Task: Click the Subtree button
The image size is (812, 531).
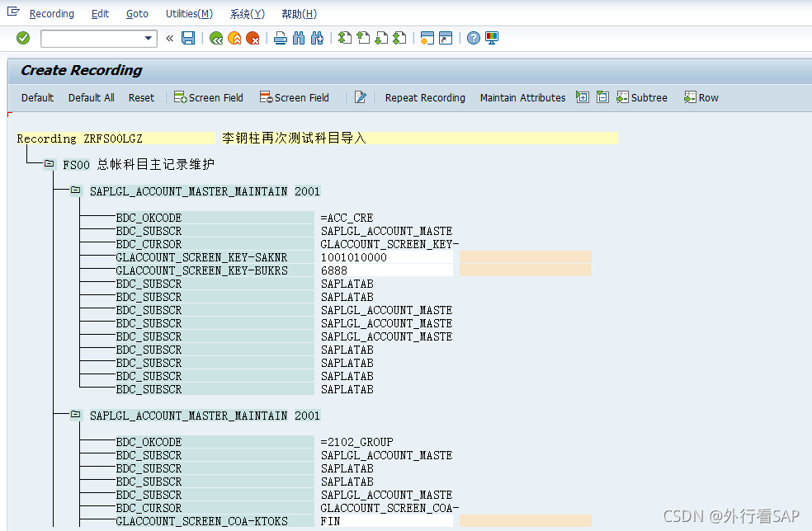Action: (642, 97)
